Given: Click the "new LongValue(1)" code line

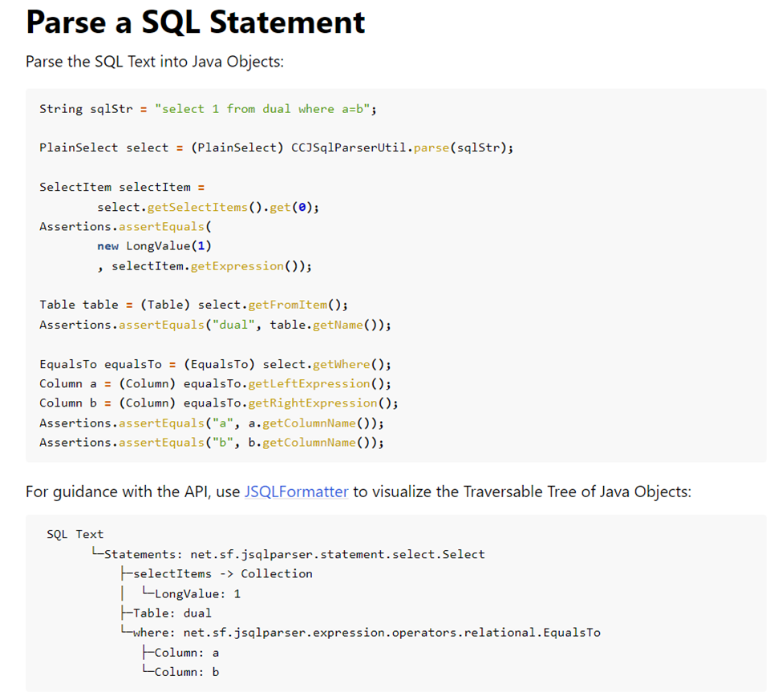Looking at the screenshot, I should click(x=154, y=246).
